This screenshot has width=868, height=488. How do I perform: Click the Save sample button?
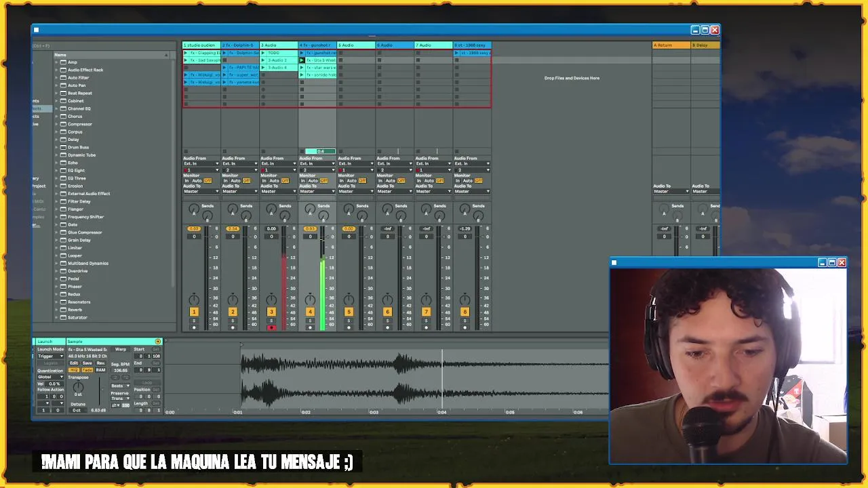[87, 363]
